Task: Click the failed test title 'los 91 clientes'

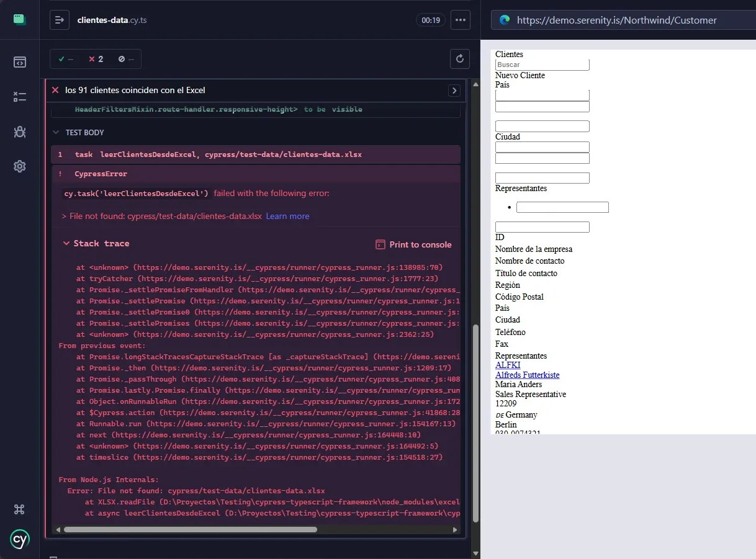Action: 135,90
